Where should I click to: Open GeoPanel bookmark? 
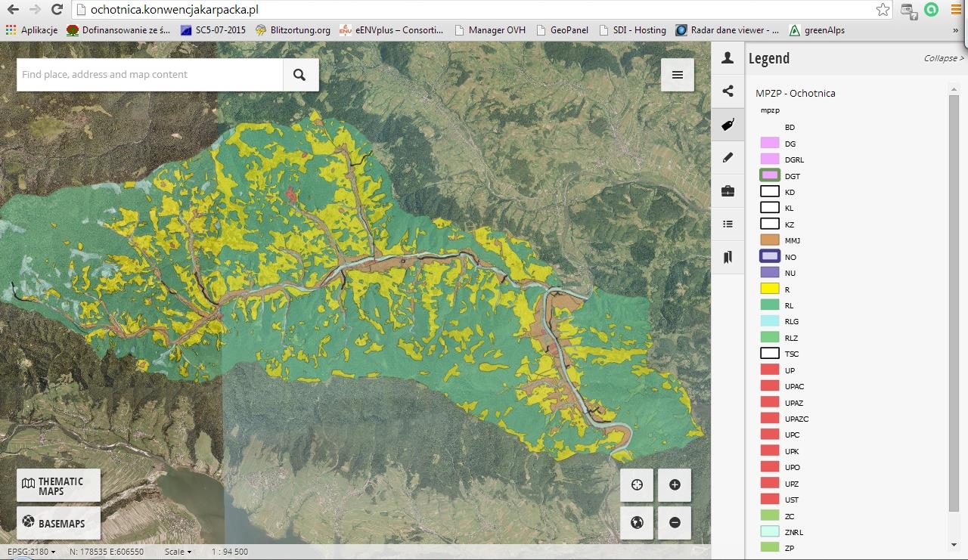pyautogui.click(x=562, y=30)
